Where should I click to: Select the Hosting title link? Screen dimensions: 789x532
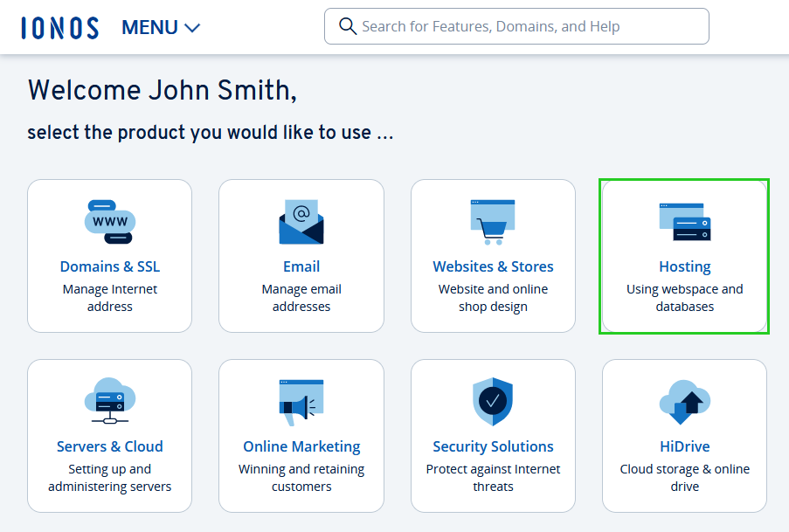coord(685,266)
